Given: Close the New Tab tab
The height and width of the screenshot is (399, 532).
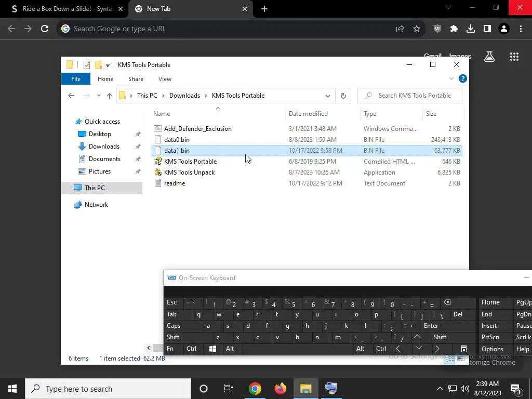Looking at the screenshot, I should click(x=245, y=9).
